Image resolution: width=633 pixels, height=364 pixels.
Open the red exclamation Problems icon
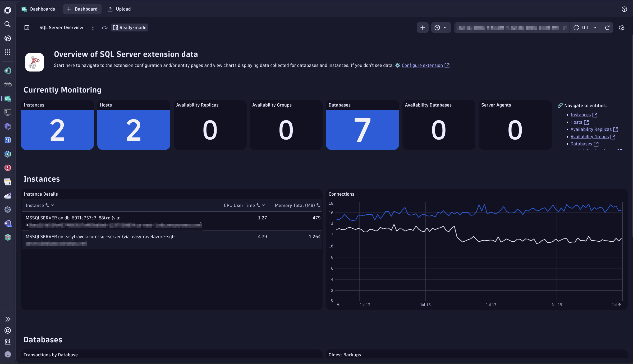point(8,168)
